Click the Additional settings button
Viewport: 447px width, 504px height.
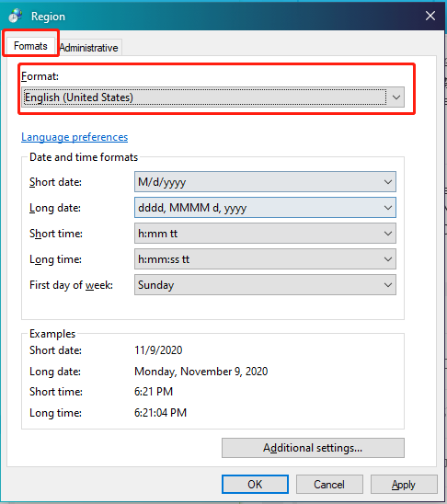pyautogui.click(x=313, y=448)
